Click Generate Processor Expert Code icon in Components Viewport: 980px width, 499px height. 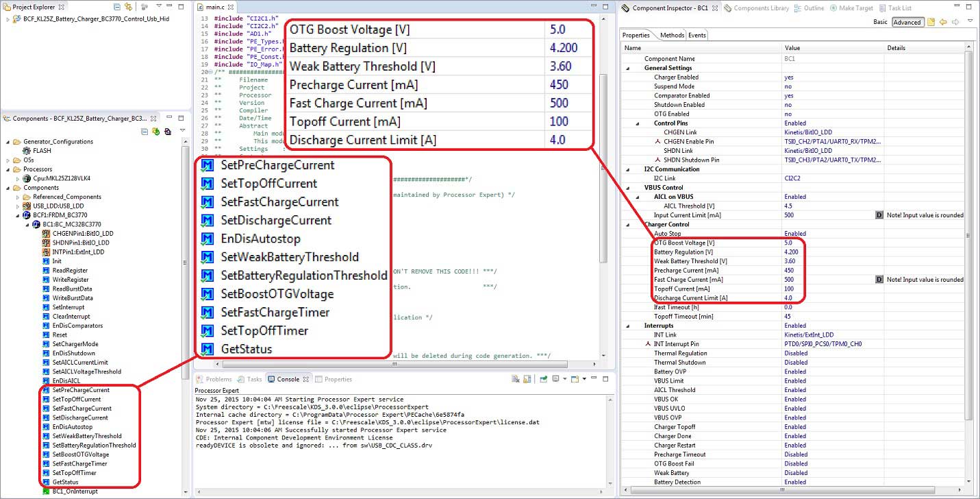[x=156, y=132]
